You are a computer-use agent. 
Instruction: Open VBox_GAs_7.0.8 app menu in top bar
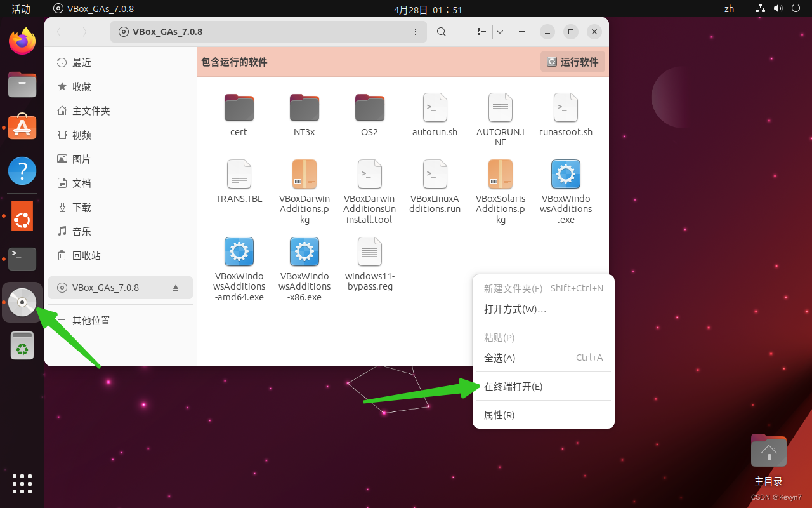tap(94, 9)
